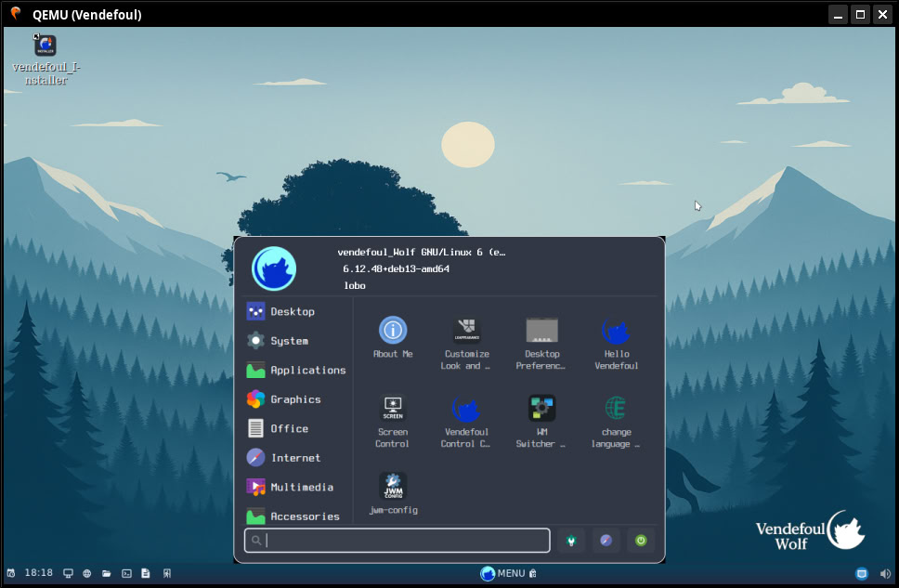Open vendefoul_Installer desktop shortcut
899x588 pixels.
click(46, 60)
